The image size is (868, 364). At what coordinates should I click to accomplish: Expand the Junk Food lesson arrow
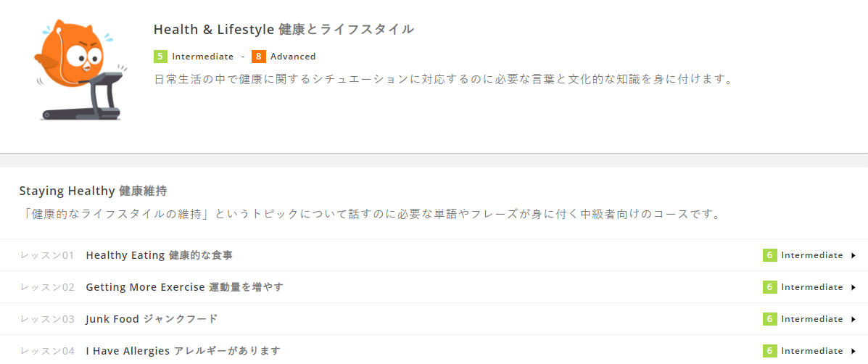[x=853, y=319]
